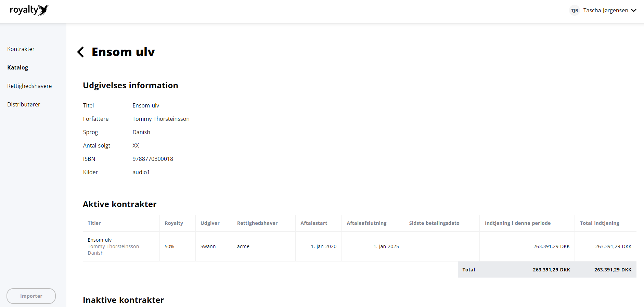This screenshot has height=307, width=644.
Task: Go back using the arrow beside Ensom ulv
Action: 80,52
